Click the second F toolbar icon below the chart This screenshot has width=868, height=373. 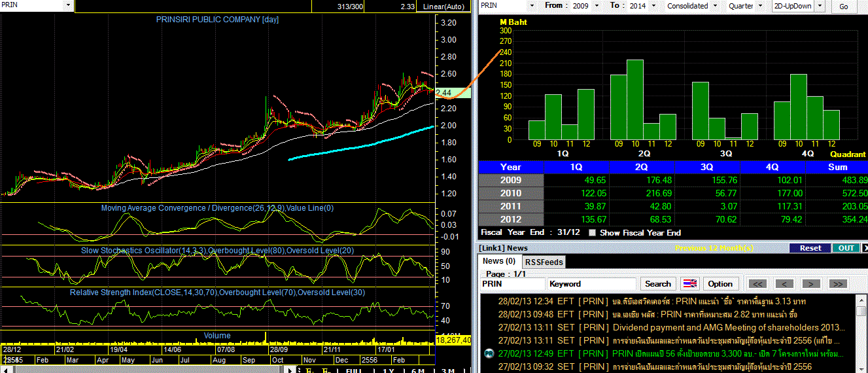click(325, 369)
